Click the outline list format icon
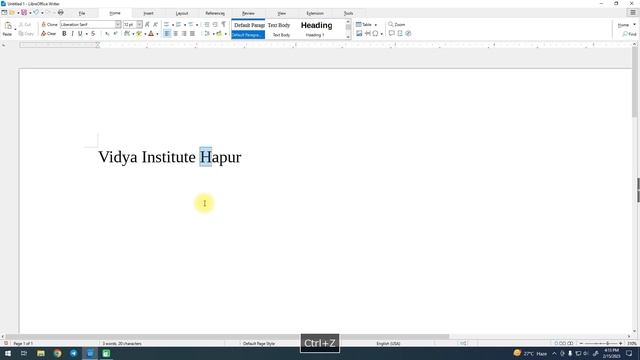Viewport: 640px width, 360px height. coord(191,25)
